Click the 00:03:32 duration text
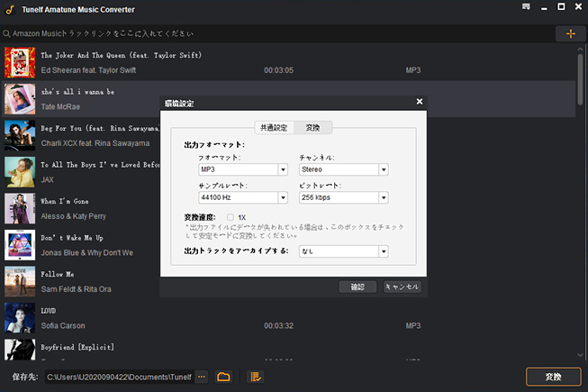Viewport: 588px width, 392px height. (x=278, y=325)
